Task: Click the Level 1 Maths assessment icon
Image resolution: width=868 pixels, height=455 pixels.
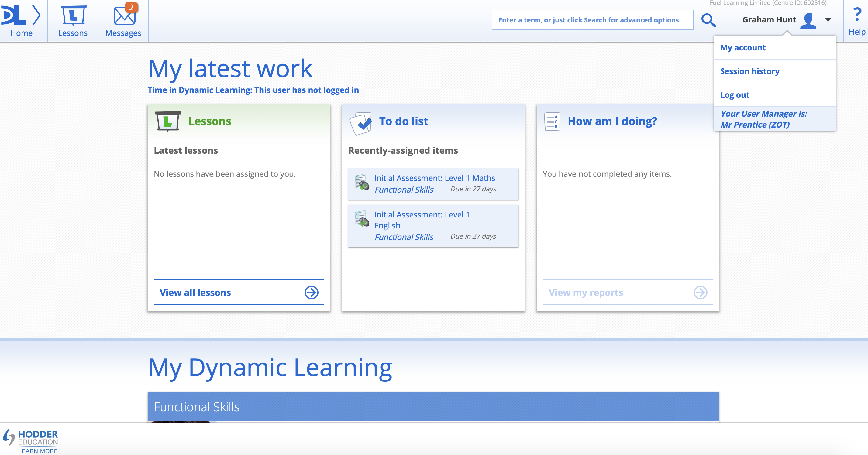Action: (362, 182)
